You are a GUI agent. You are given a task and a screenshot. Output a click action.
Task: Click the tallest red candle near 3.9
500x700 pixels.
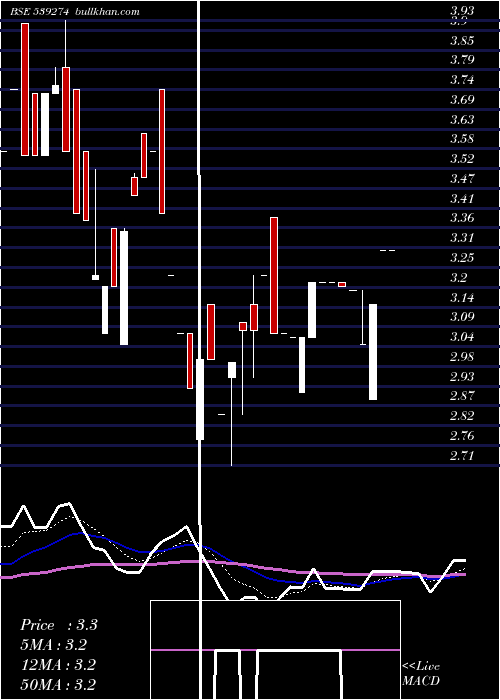25,89
